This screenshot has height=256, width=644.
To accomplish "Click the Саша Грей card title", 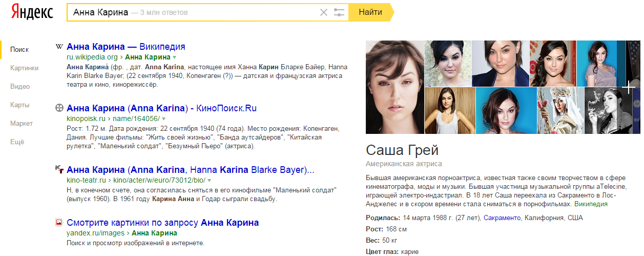I will pos(402,150).
